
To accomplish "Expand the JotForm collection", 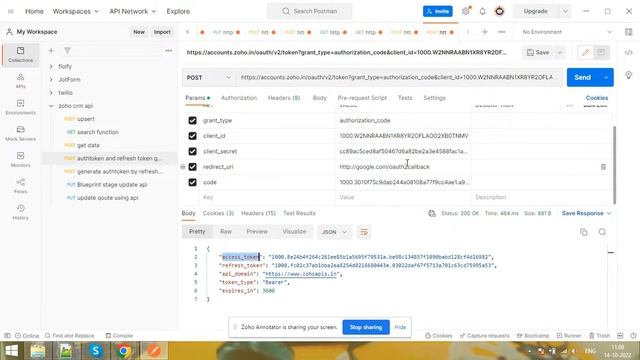I will (x=51, y=80).
